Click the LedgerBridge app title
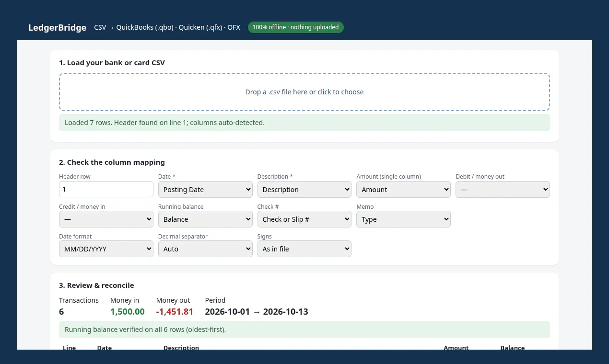609x364 pixels. 57,27
